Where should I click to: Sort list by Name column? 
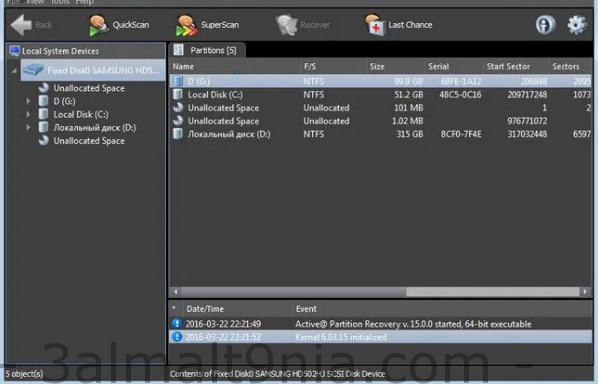coord(235,66)
